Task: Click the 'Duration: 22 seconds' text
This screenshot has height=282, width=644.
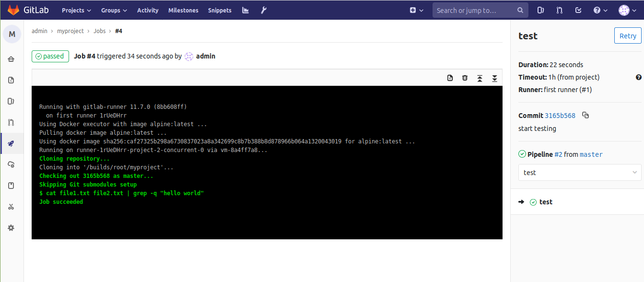Action: coord(551,65)
